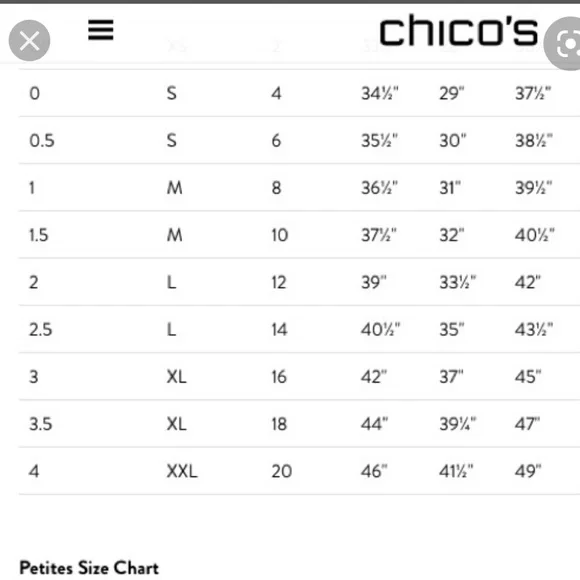The height and width of the screenshot is (580, 580).
Task: Select the 40½" bust value in size 14 row
Action: click(381, 330)
